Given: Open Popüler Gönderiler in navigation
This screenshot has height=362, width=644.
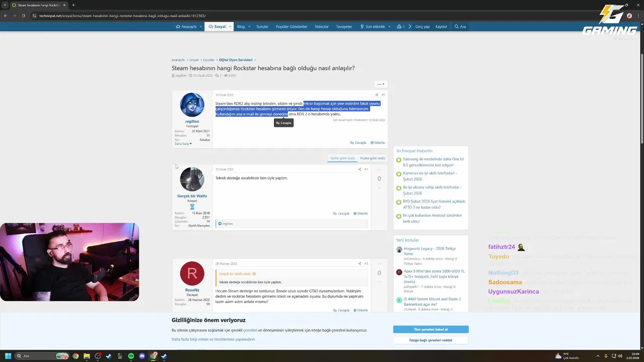Looking at the screenshot, I should click(x=291, y=27).
